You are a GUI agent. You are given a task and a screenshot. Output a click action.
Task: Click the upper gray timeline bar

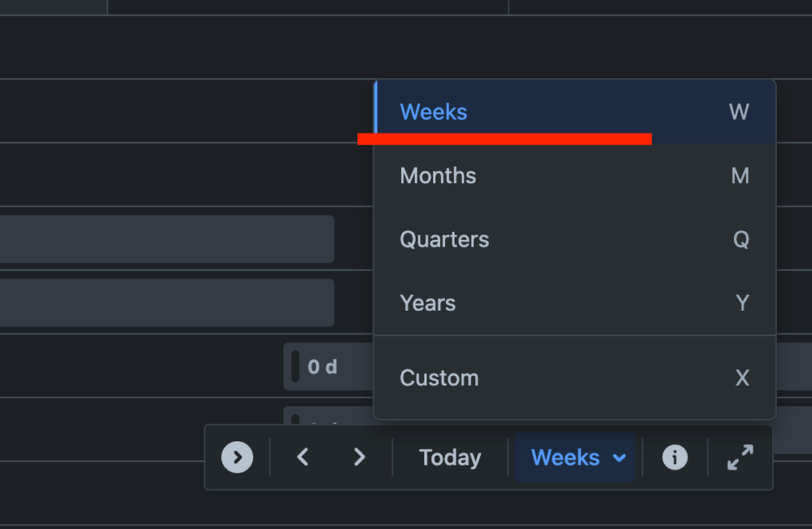163,238
